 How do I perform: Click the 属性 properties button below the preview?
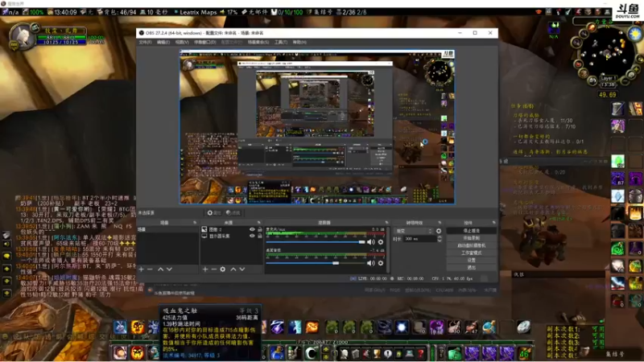coord(213,212)
